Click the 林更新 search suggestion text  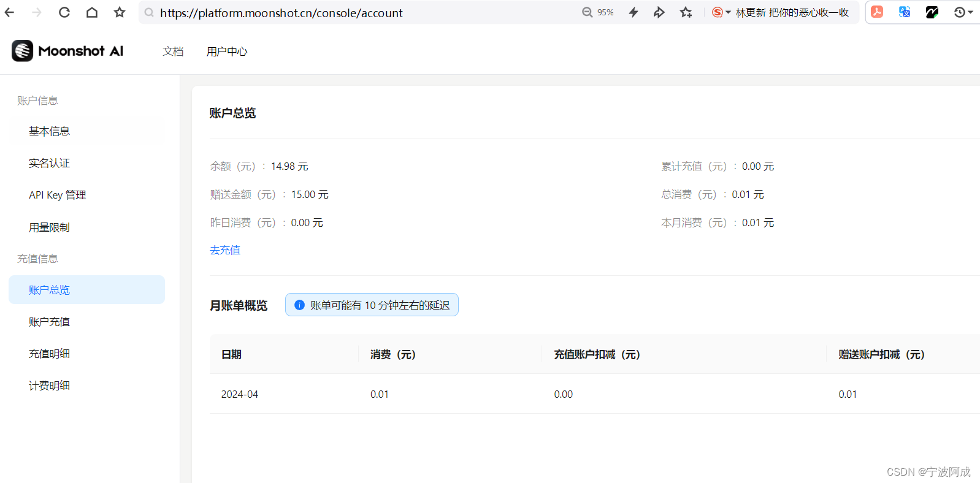point(792,12)
